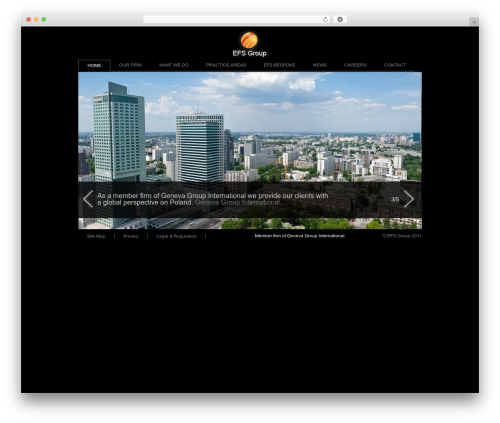Open PRACTICE AREAS in navigation

tap(226, 65)
